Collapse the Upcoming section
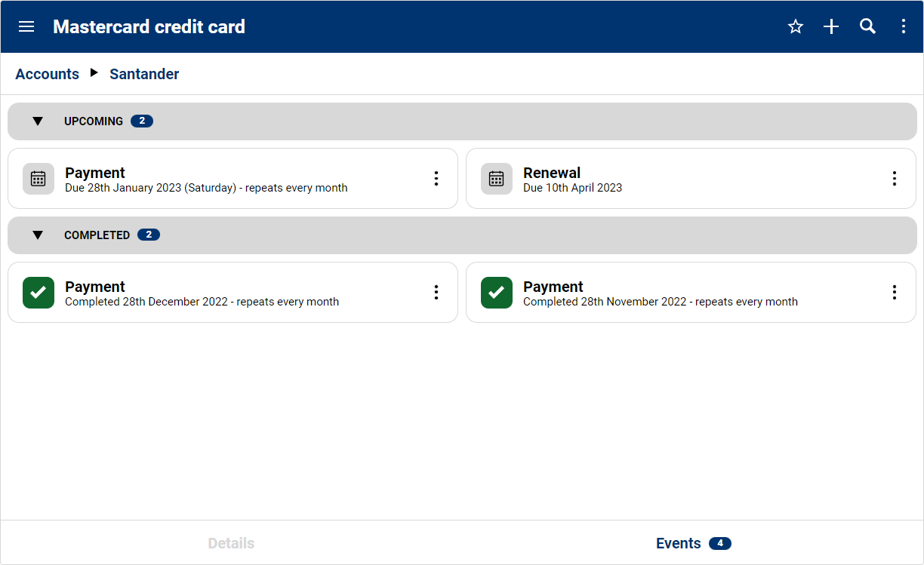The width and height of the screenshot is (924, 565). coord(38,121)
